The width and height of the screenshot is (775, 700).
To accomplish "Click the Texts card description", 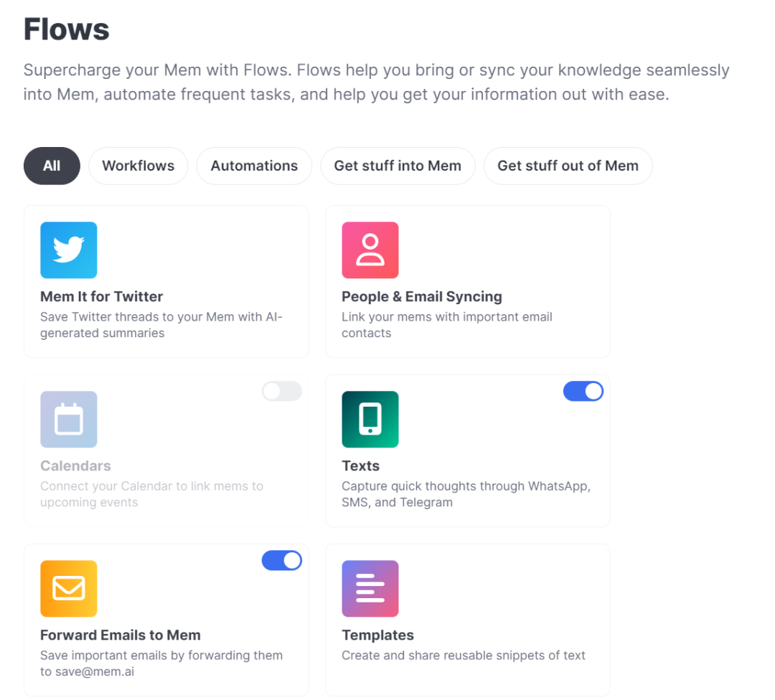I will (x=466, y=494).
